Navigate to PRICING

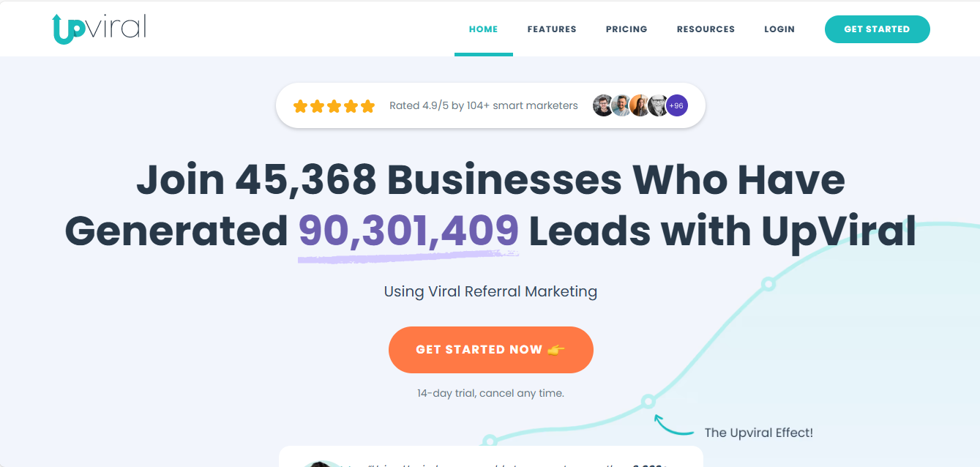(626, 29)
